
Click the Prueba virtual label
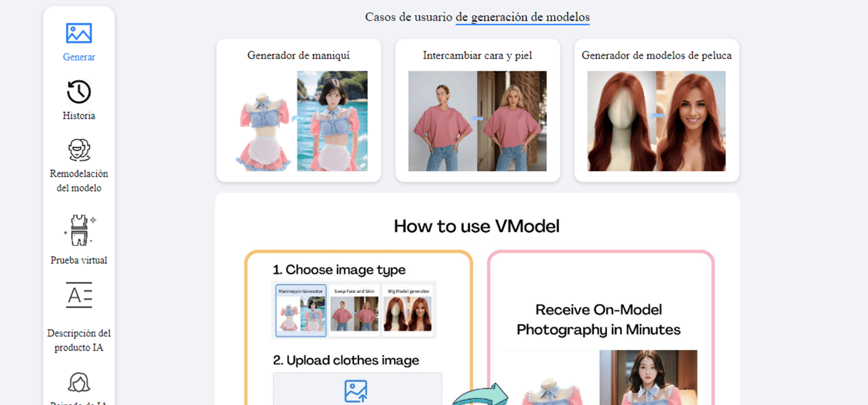tap(79, 260)
